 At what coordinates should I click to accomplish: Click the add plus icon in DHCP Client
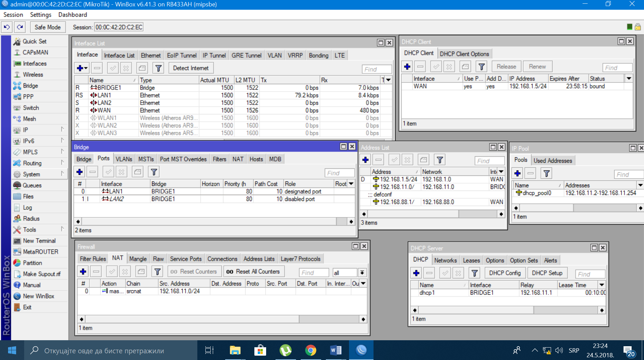407,66
